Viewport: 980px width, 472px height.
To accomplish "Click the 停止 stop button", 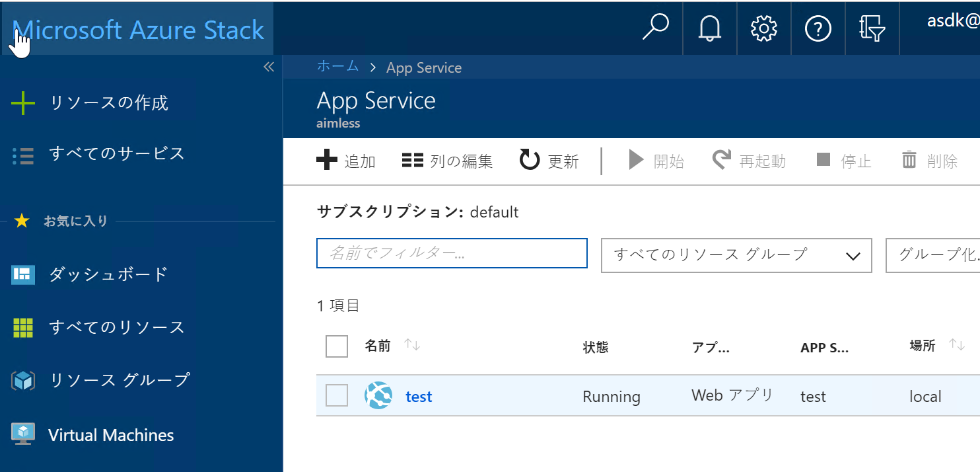I will coord(844,161).
